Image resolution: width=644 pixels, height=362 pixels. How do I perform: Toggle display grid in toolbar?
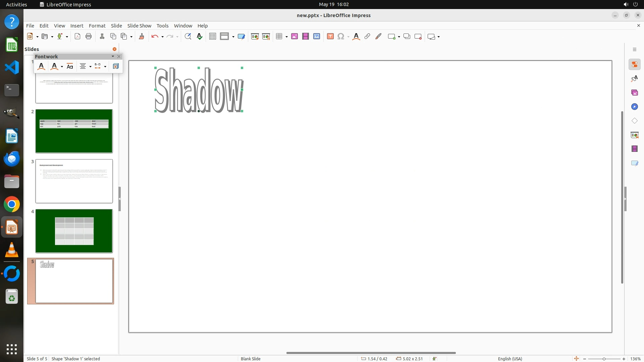pos(212,37)
